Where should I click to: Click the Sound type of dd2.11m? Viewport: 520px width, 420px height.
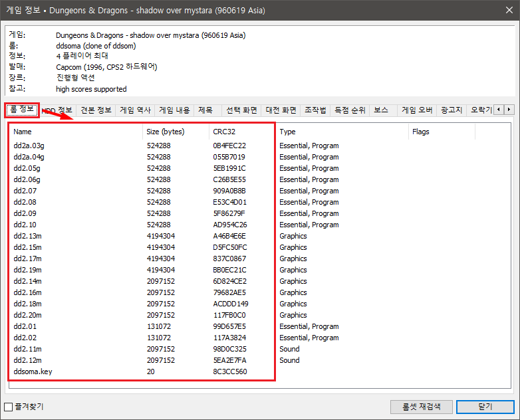point(289,349)
